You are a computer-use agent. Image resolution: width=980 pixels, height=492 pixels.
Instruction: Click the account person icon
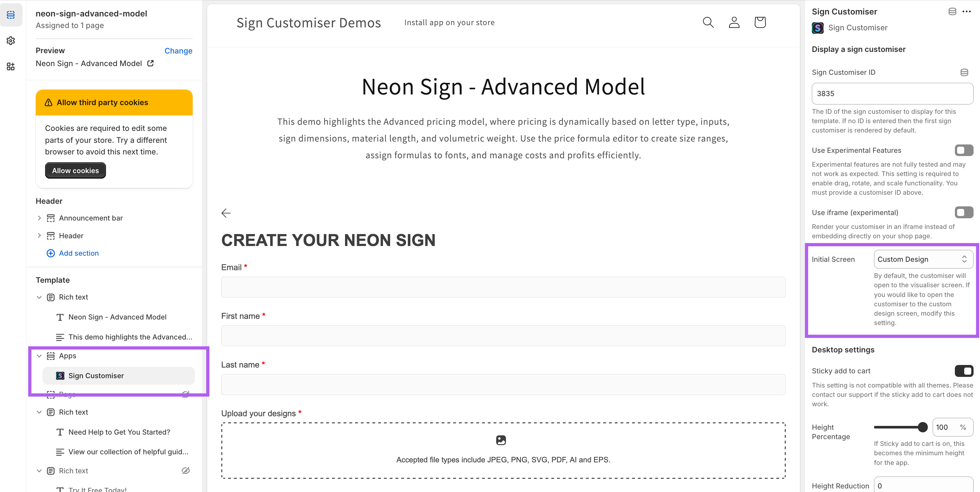click(x=734, y=23)
